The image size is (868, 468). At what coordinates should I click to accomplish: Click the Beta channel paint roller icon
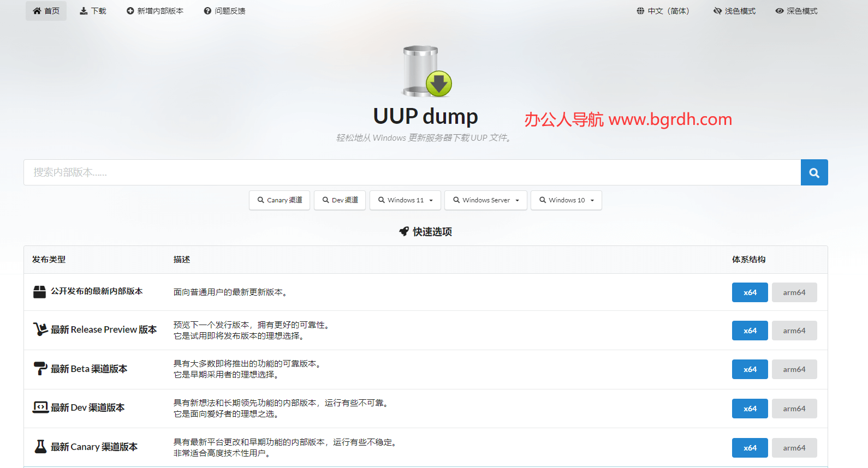click(40, 368)
